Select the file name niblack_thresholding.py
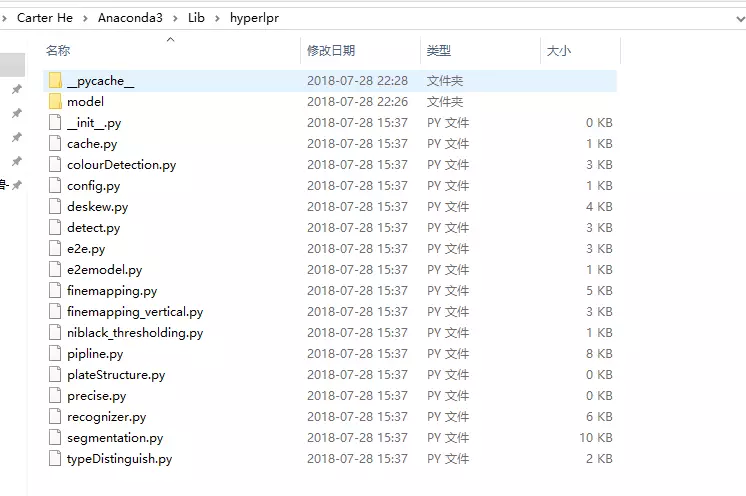The width and height of the screenshot is (746, 496). pos(135,332)
